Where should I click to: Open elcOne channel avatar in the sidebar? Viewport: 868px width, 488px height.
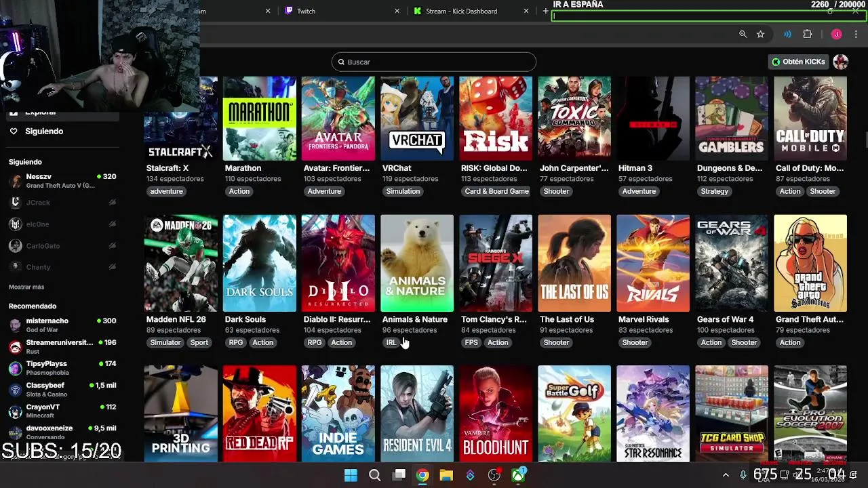[16, 224]
